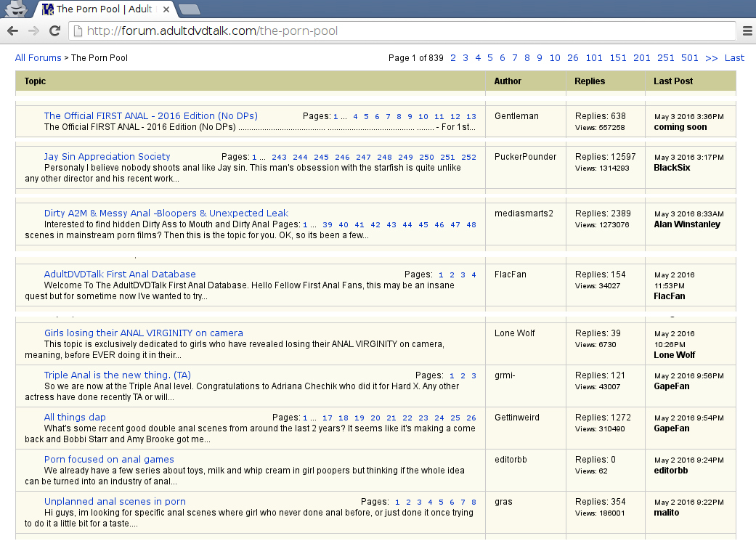The width and height of the screenshot is (756, 541).
Task: Click the browser forward arrow
Action: tap(33, 30)
